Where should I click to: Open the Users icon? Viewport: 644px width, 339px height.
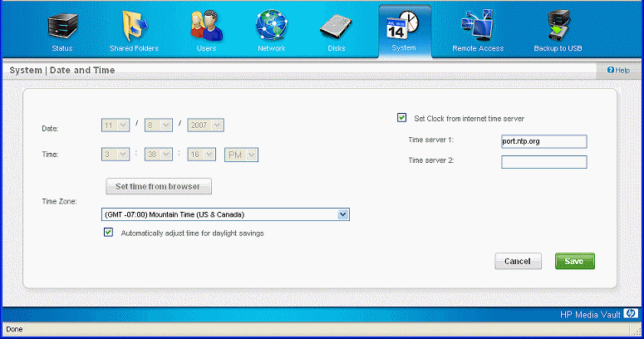point(204,26)
